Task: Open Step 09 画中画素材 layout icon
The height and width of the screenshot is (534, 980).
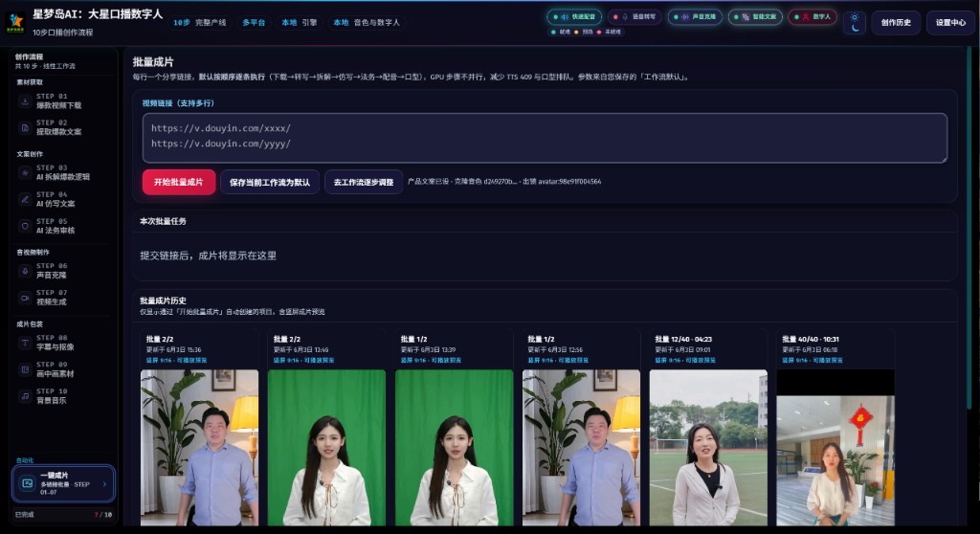Action: tap(25, 369)
